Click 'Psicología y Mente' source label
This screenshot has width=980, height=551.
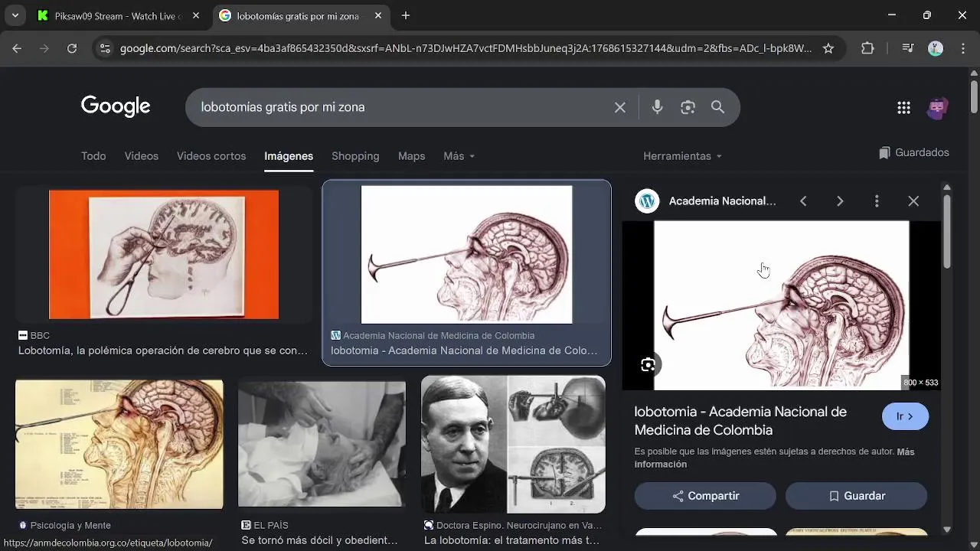[x=70, y=526]
